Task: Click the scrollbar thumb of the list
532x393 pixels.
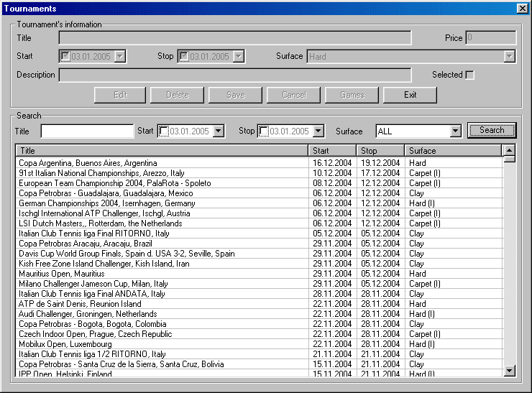Action: click(x=509, y=159)
